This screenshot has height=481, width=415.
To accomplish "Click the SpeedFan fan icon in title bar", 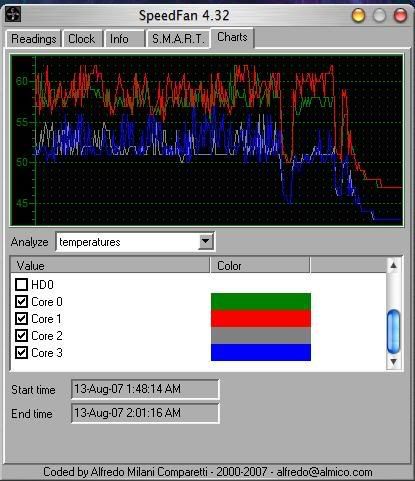I will click(13, 14).
